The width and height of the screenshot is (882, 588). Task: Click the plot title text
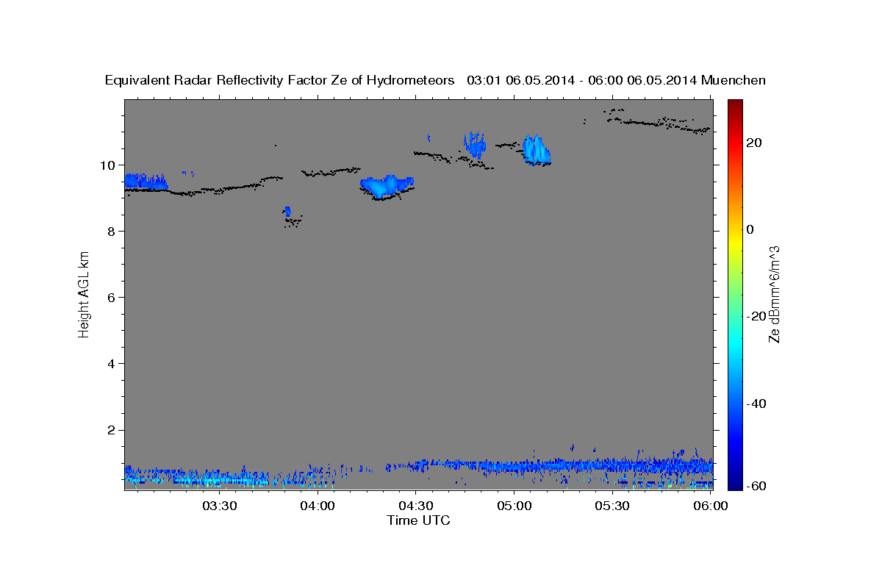(435, 81)
